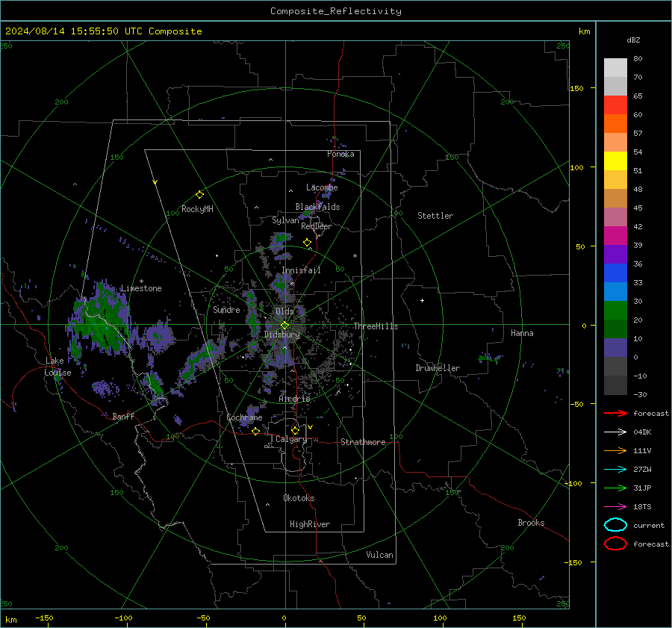Click the 04DK legend text
This screenshot has width=672, height=628.
pyautogui.click(x=642, y=432)
